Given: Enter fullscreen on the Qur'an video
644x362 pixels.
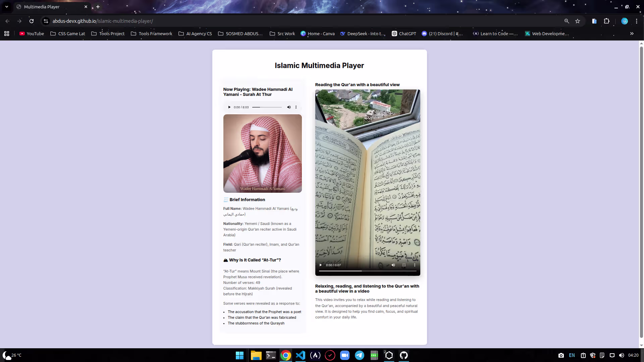Looking at the screenshot, I should pyautogui.click(x=404, y=265).
